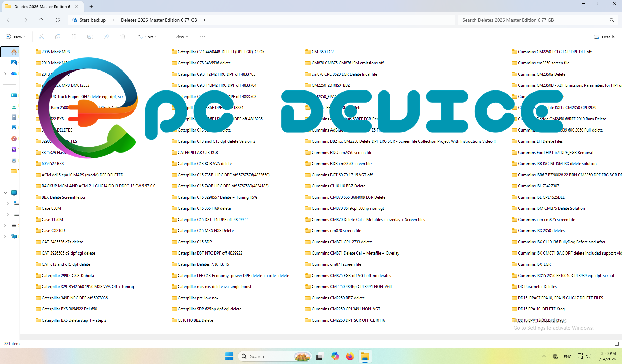Open the Sort dropdown menu
This screenshot has height=364, width=622.
(147, 37)
